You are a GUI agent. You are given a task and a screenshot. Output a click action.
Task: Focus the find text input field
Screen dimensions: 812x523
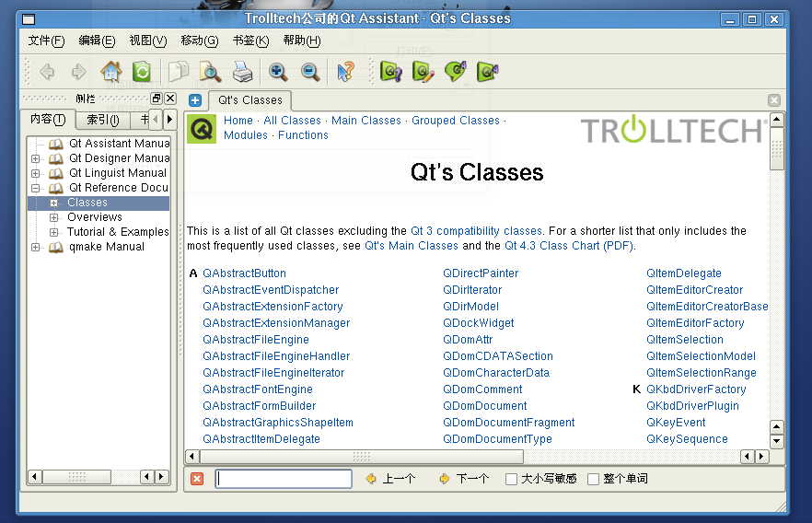(x=284, y=479)
